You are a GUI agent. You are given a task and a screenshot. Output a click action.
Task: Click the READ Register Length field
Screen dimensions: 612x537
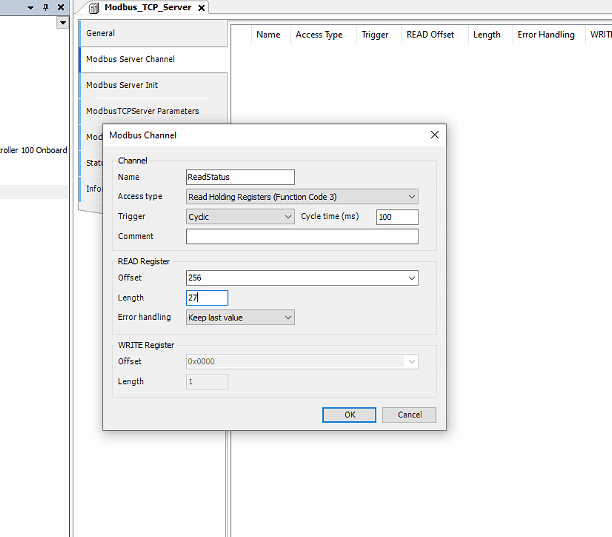tap(207, 298)
